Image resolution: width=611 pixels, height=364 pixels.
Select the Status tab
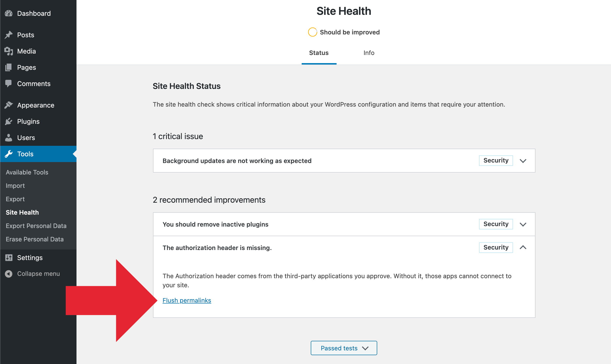(319, 53)
